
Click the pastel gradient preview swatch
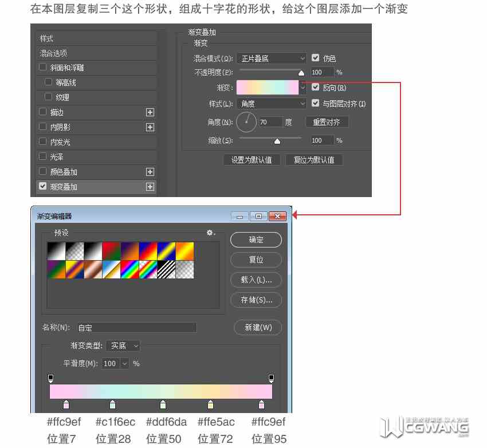point(268,88)
